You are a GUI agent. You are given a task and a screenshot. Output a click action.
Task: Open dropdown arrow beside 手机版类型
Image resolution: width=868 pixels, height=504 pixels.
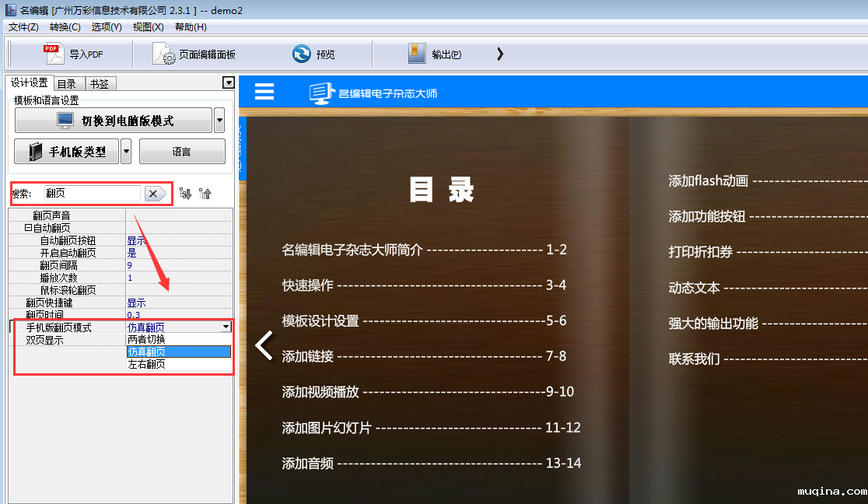[x=126, y=152]
